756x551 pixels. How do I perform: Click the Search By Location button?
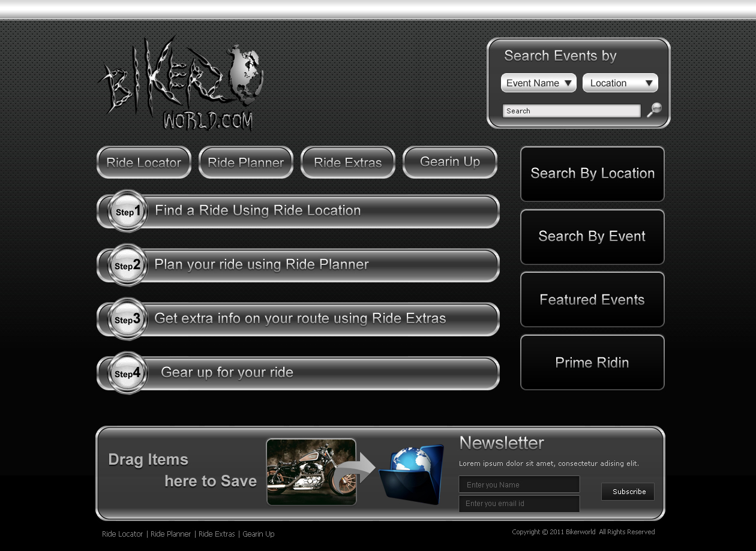(592, 174)
